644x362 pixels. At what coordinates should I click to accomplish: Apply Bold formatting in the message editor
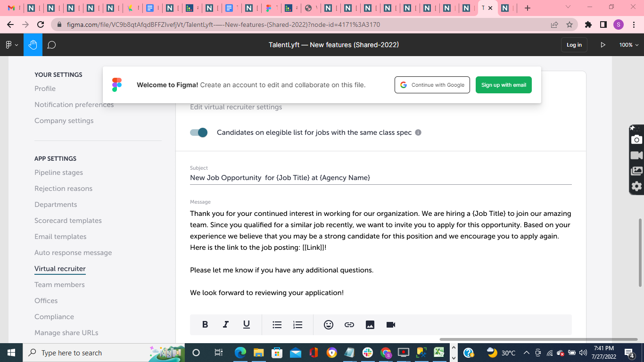coord(205,324)
